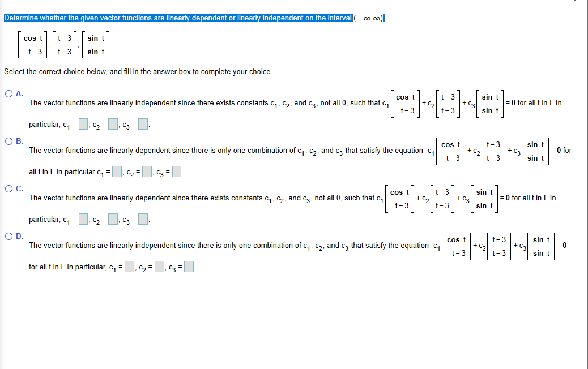Fill c1 answer box in choice B
Viewport: 588px width, 369px height.
click(117, 171)
